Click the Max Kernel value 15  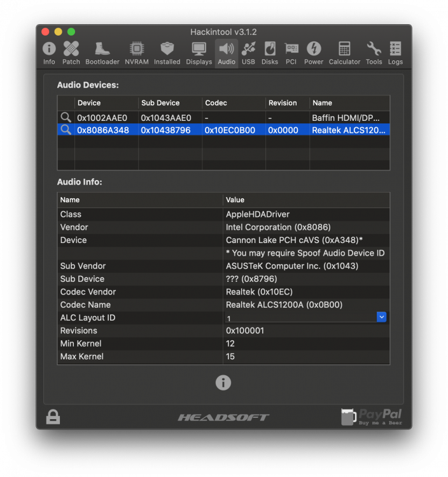[x=230, y=357]
